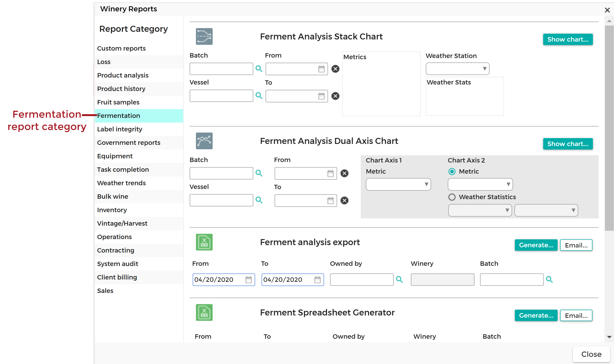Click the Close button
Viewport: 614px width, 364px height.
pos(591,354)
